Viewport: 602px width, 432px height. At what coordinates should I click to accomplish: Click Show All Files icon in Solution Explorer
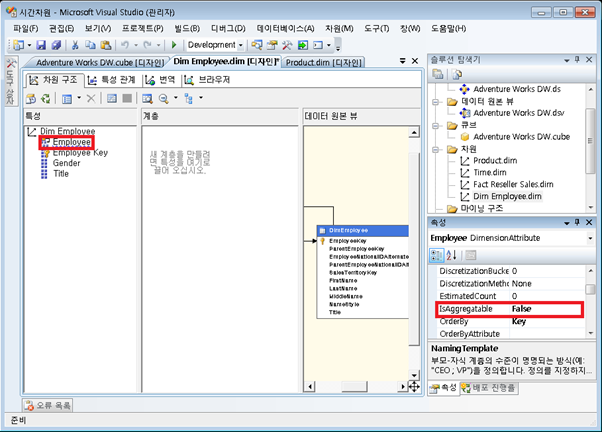[x=456, y=74]
